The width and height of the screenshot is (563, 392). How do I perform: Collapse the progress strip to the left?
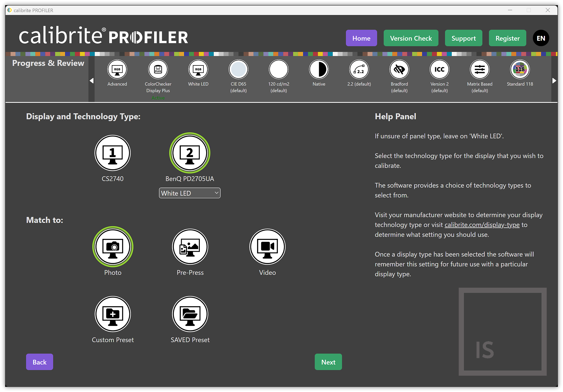pos(91,81)
